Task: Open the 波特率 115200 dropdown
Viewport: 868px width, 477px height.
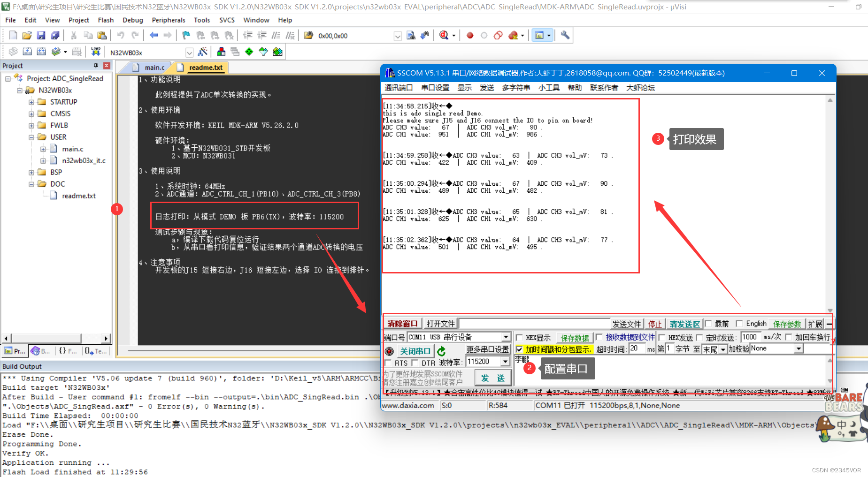Action: pyautogui.click(x=505, y=362)
